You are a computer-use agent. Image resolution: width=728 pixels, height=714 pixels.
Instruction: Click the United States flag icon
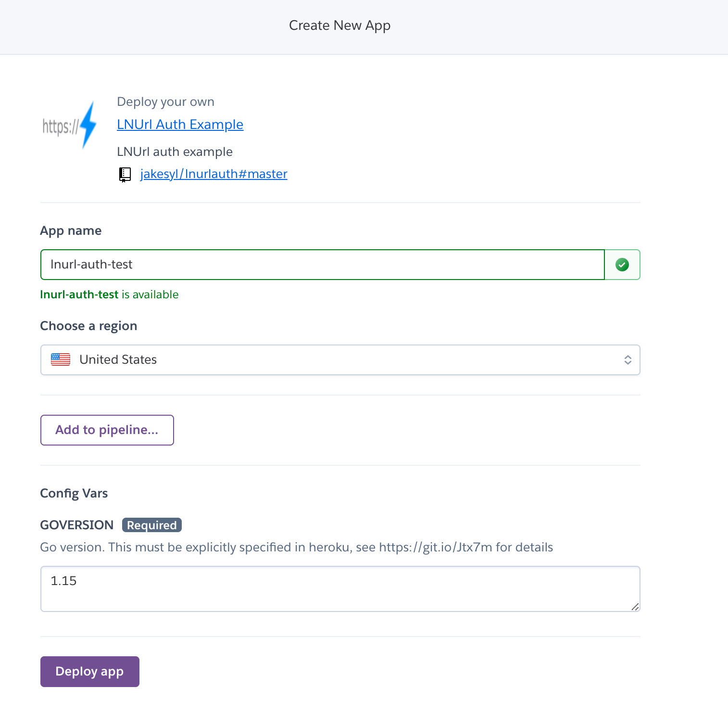pos(61,359)
